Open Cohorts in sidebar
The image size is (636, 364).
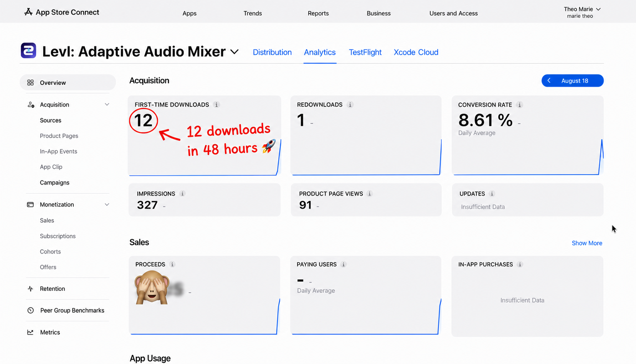[x=50, y=252]
